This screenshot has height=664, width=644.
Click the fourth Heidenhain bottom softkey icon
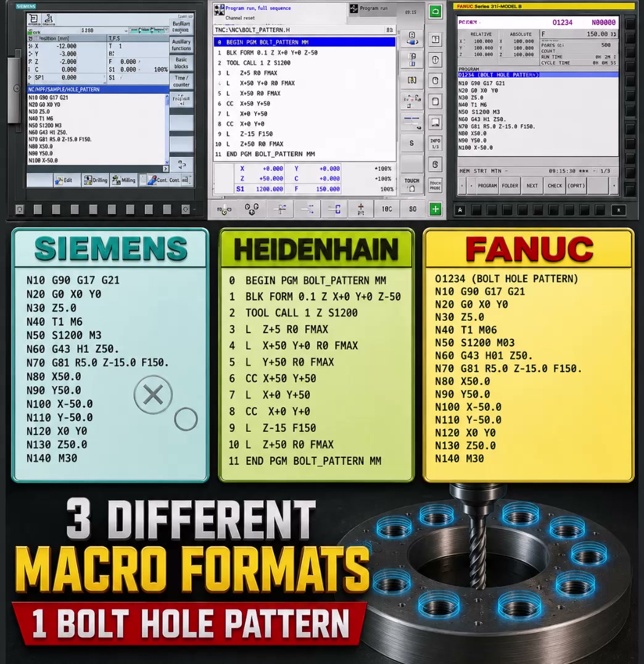307,209
